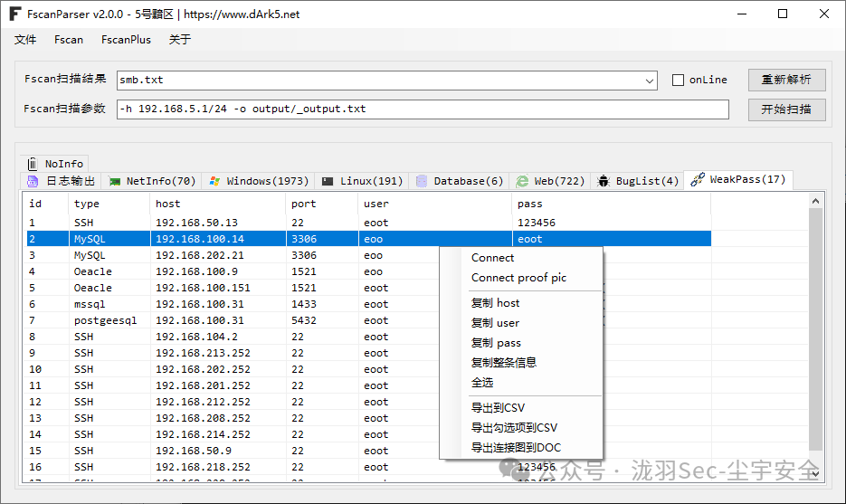
Task: Click the user column header
Action: pyautogui.click(x=434, y=204)
